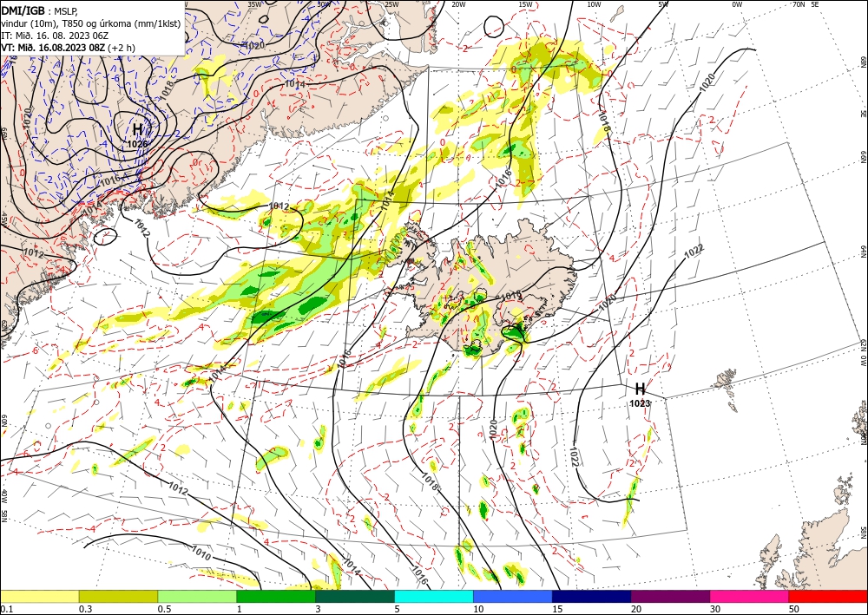Click the 64N latitude label

[x=863, y=251]
